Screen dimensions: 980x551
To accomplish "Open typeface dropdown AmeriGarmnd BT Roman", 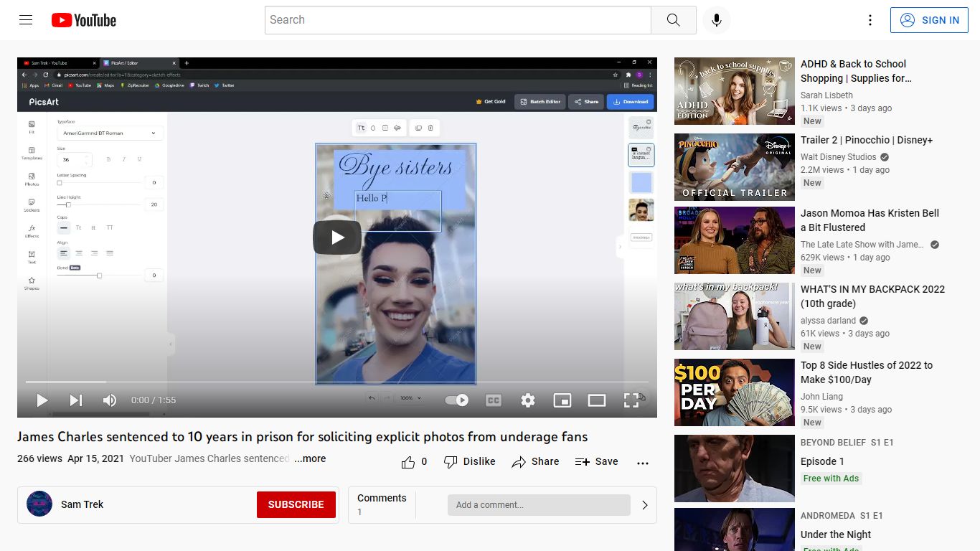I will [110, 133].
